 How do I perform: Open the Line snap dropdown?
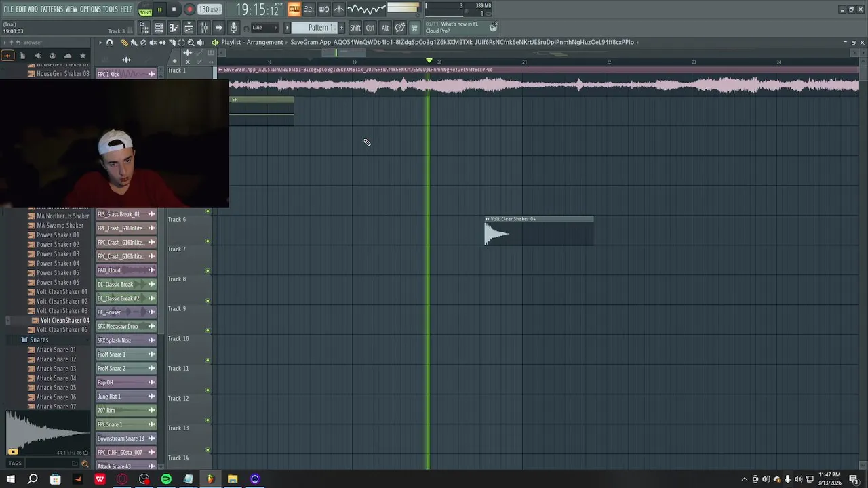click(x=265, y=28)
